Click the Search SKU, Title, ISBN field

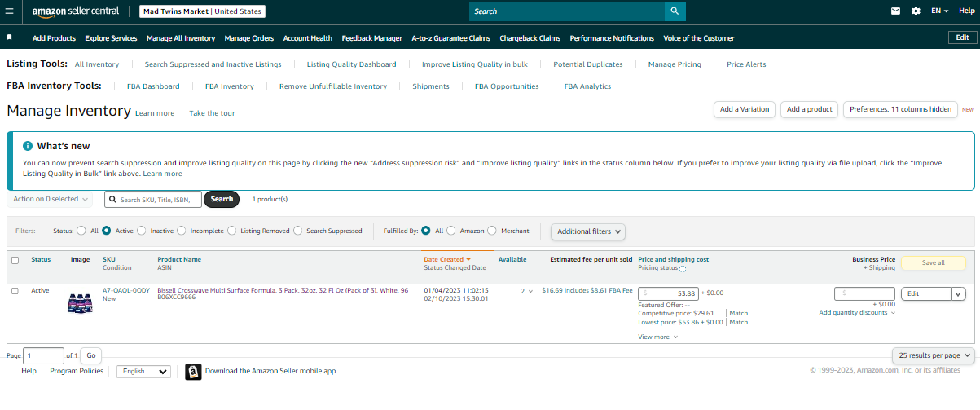[153, 199]
